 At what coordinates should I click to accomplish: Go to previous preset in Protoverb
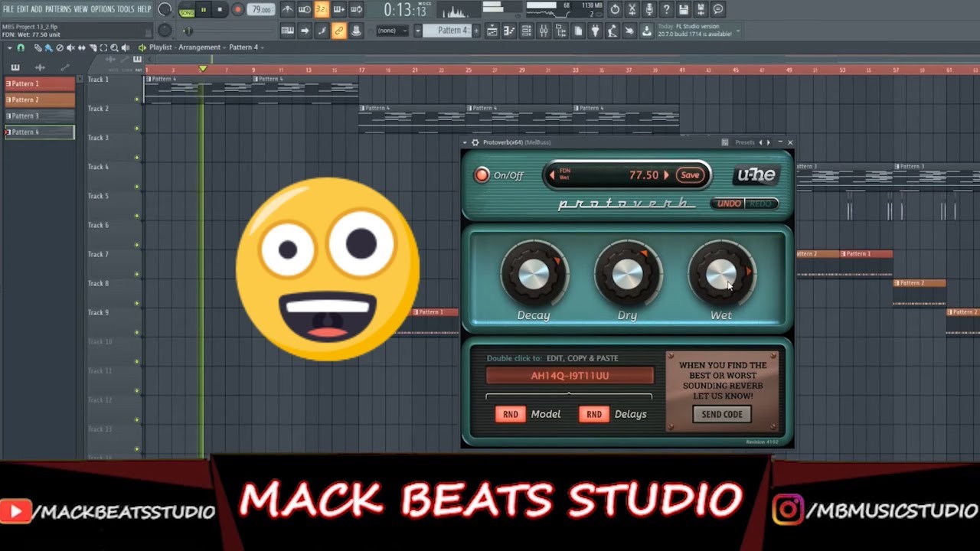pyautogui.click(x=760, y=142)
